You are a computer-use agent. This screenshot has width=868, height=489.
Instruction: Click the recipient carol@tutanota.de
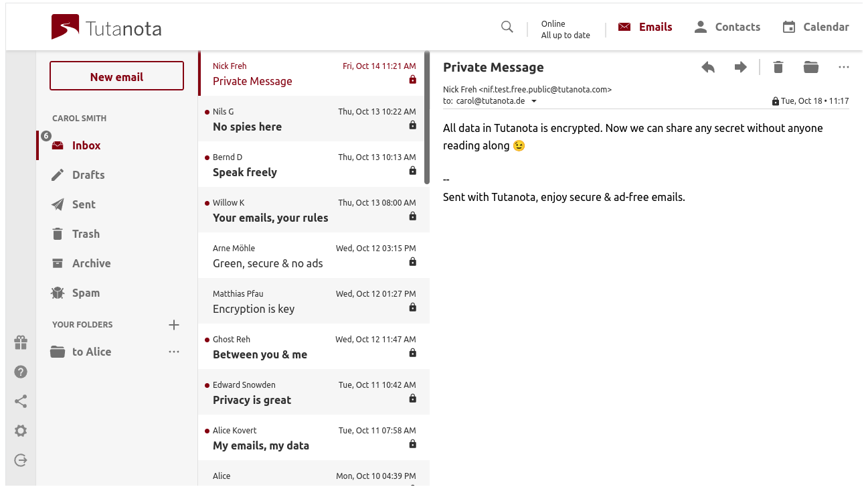491,101
